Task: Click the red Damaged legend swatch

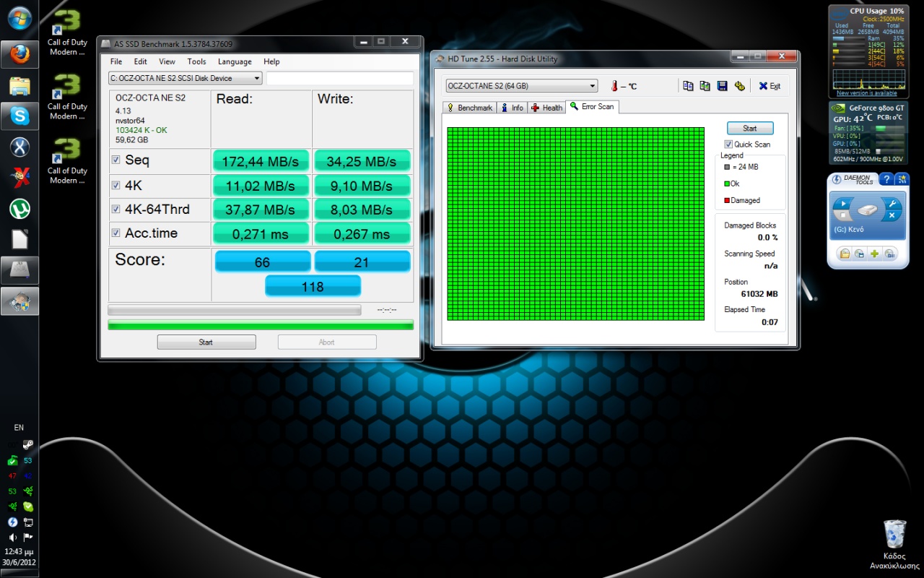Action: (x=728, y=200)
